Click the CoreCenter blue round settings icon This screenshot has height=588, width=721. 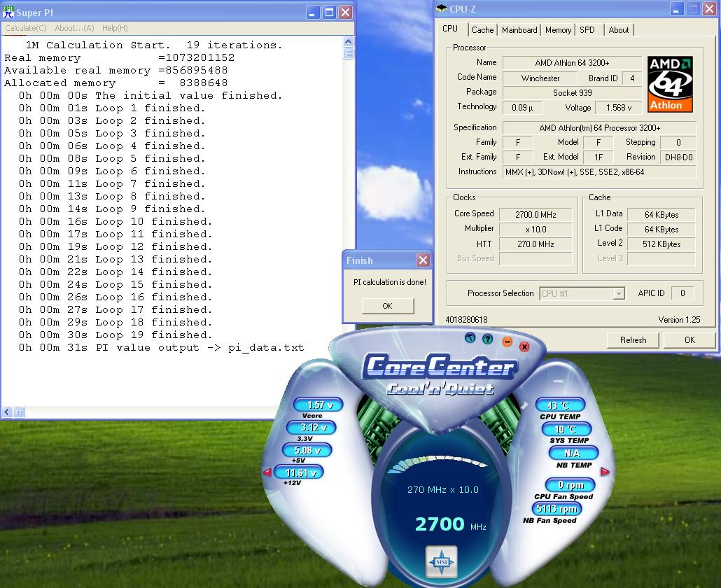point(470,338)
